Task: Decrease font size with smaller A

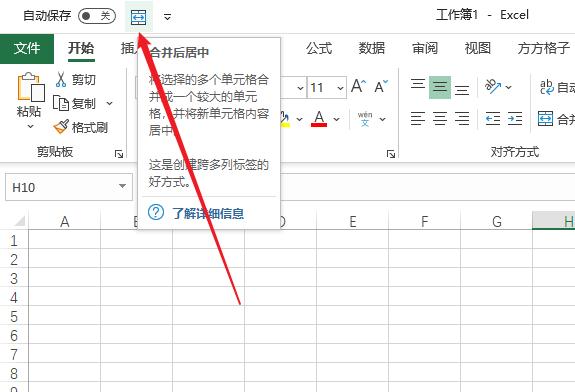Action: 381,87
